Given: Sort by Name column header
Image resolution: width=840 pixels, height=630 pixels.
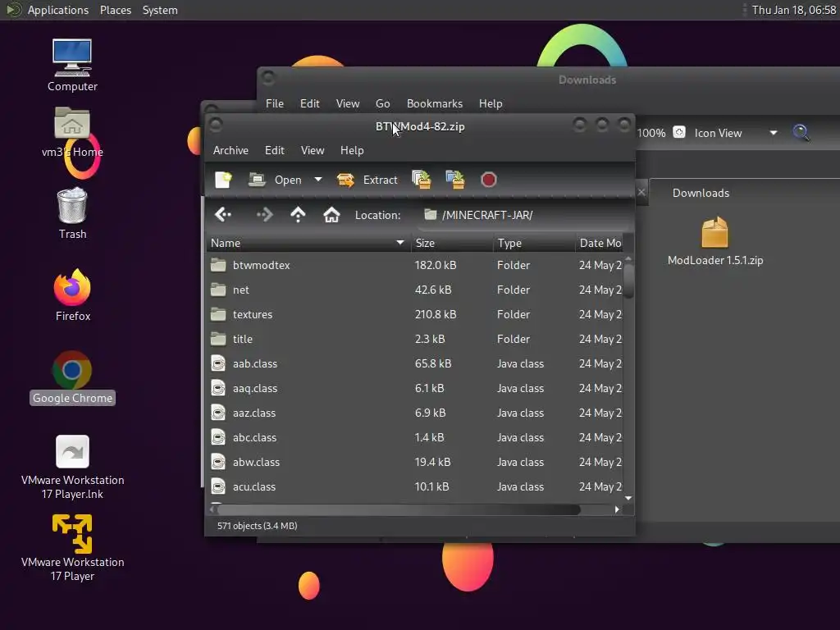Looking at the screenshot, I should coord(308,243).
